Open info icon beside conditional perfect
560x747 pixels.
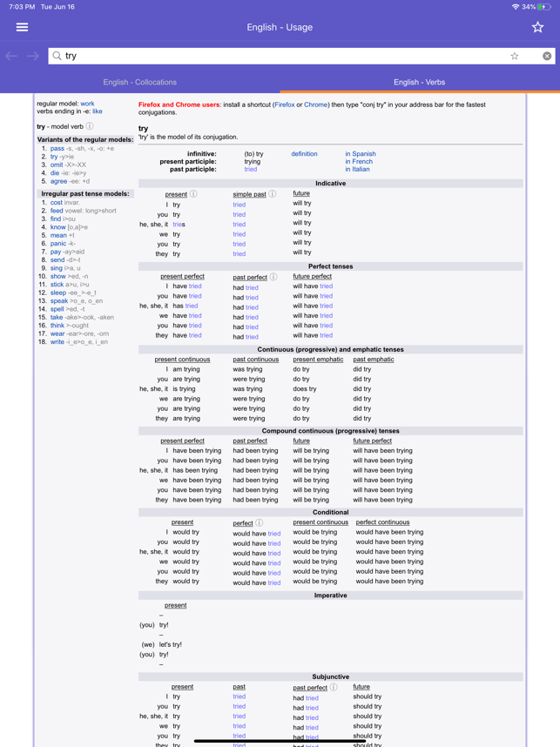[x=259, y=522]
